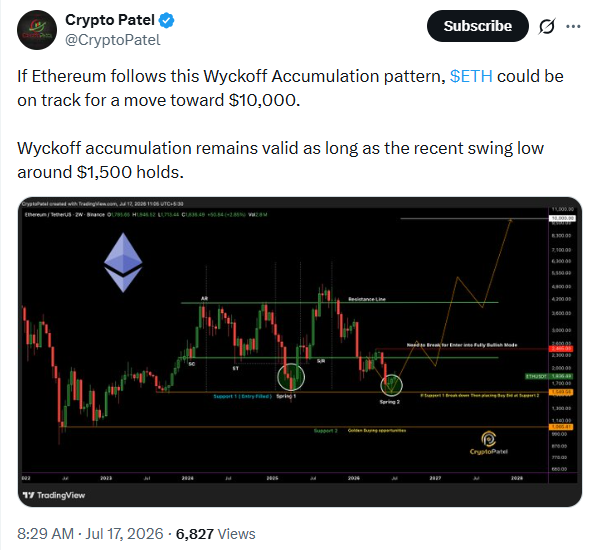The width and height of the screenshot is (598, 550).
Task: Click the Ethereum diamond logo in chart
Action: click(123, 262)
